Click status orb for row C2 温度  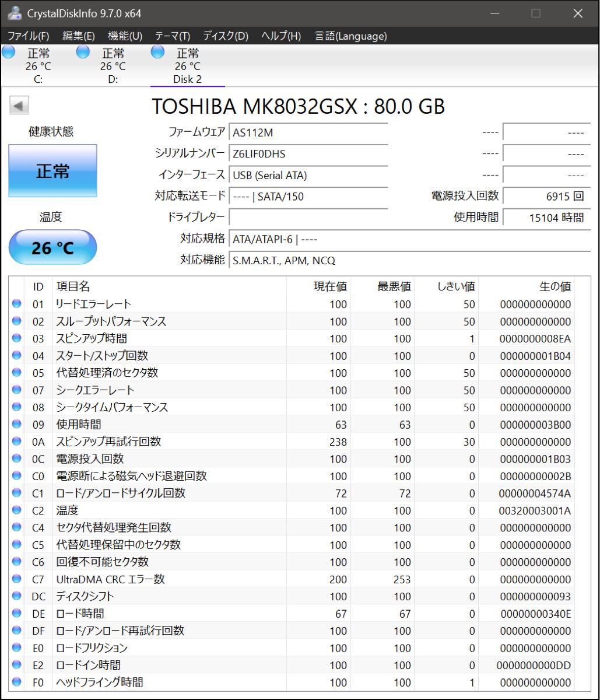click(x=16, y=510)
